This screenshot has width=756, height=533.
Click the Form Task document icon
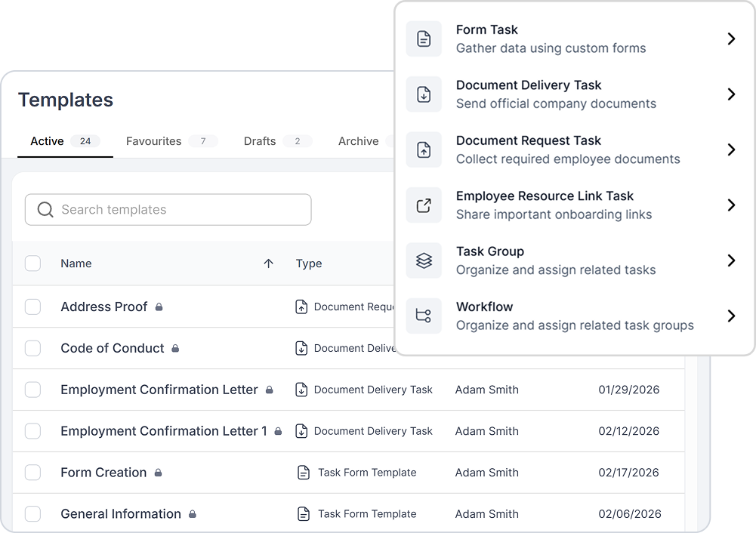424,39
